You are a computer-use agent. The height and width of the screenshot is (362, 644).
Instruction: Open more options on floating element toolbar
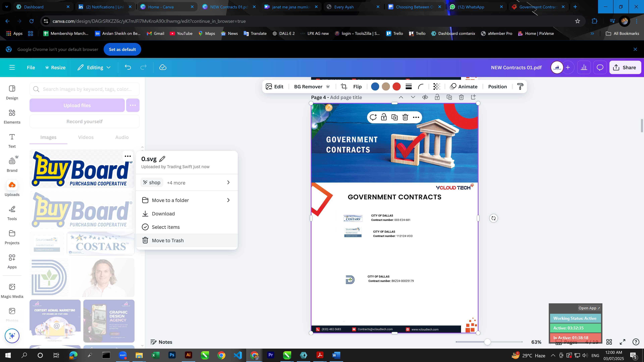pyautogui.click(x=416, y=117)
